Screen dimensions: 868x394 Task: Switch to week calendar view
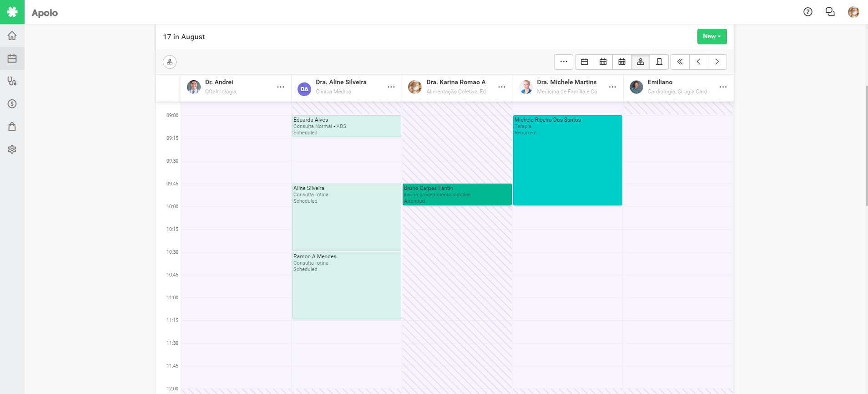point(603,62)
